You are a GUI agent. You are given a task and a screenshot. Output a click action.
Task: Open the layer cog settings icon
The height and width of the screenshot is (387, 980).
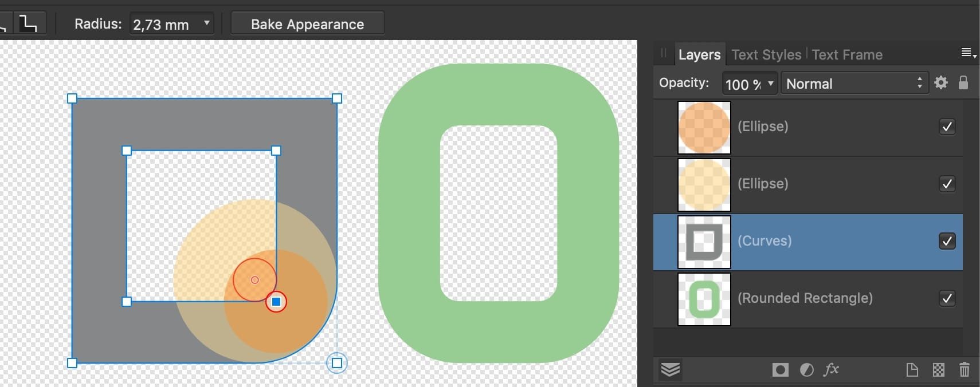[x=941, y=82]
